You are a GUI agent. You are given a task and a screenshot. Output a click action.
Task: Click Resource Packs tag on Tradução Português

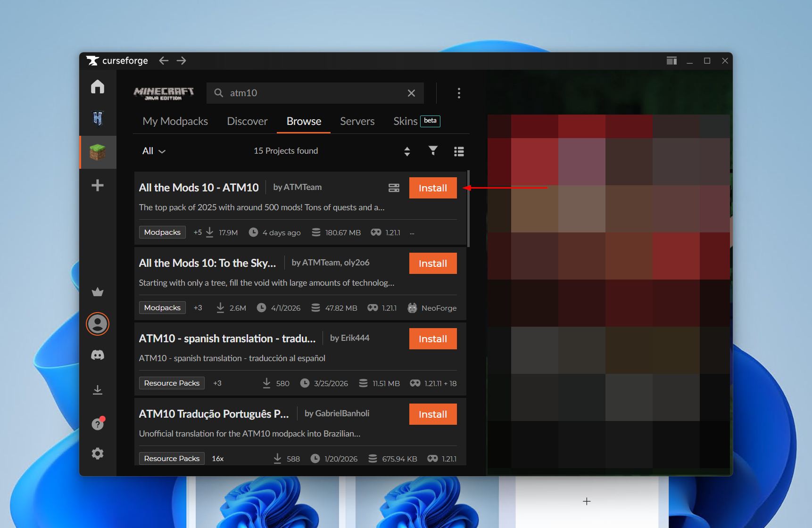pyautogui.click(x=172, y=459)
